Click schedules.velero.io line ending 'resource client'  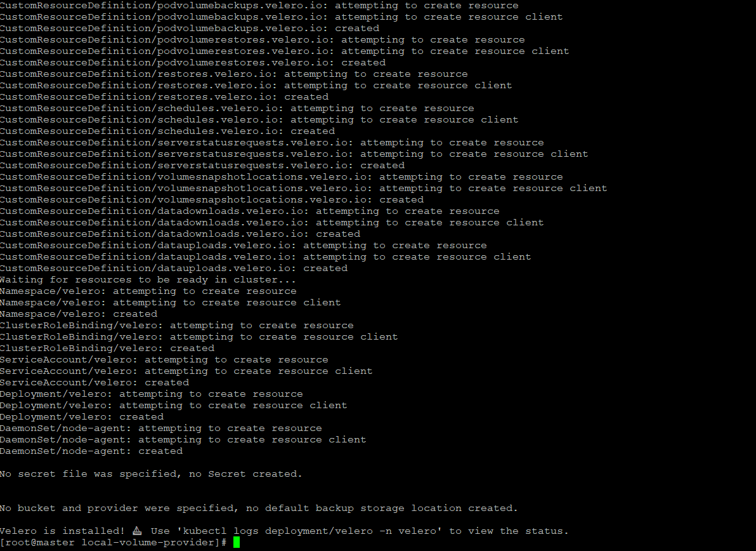tap(259, 119)
